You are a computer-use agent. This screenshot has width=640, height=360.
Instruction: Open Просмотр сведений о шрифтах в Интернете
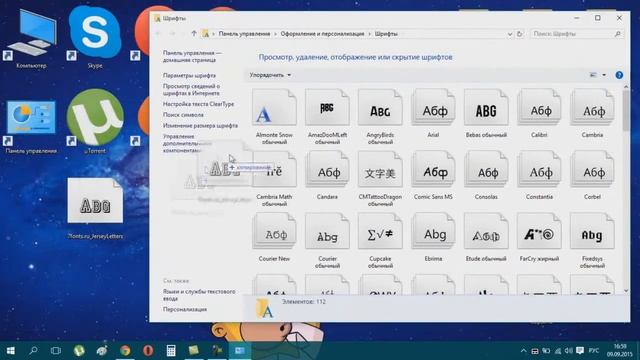coord(191,90)
